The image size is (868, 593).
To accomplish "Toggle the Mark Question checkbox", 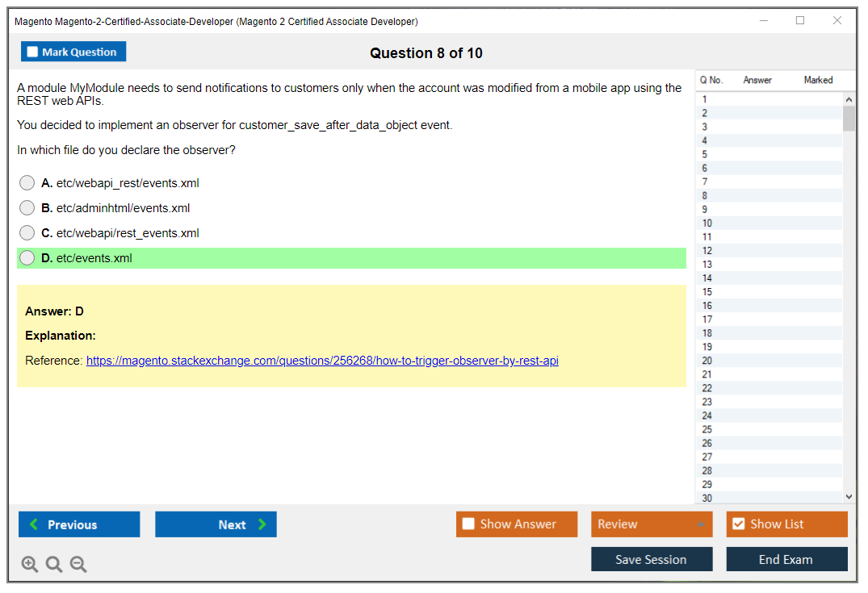I will click(33, 52).
